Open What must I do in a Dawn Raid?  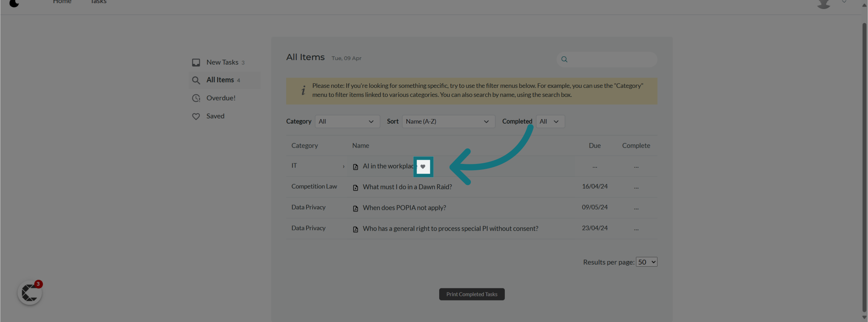pos(407,187)
